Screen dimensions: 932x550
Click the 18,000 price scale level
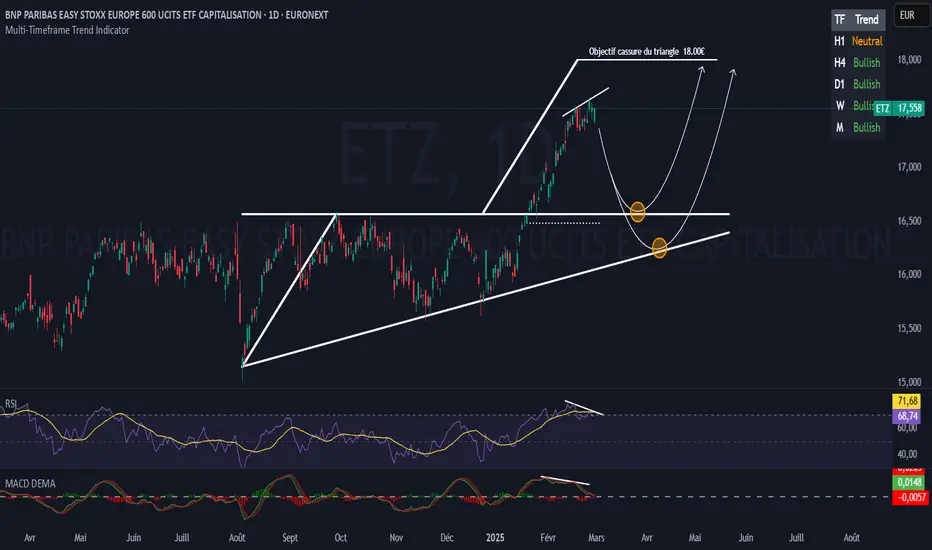pos(909,59)
